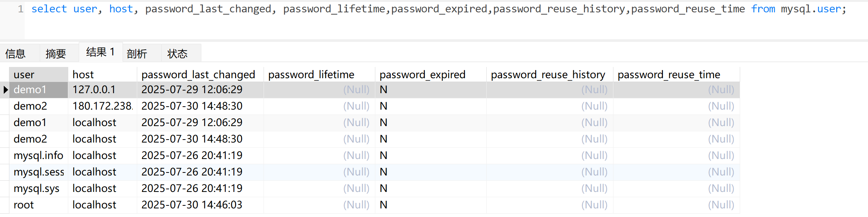Select the 127.0.0.1 host cell
868x217 pixels.
tap(94, 90)
